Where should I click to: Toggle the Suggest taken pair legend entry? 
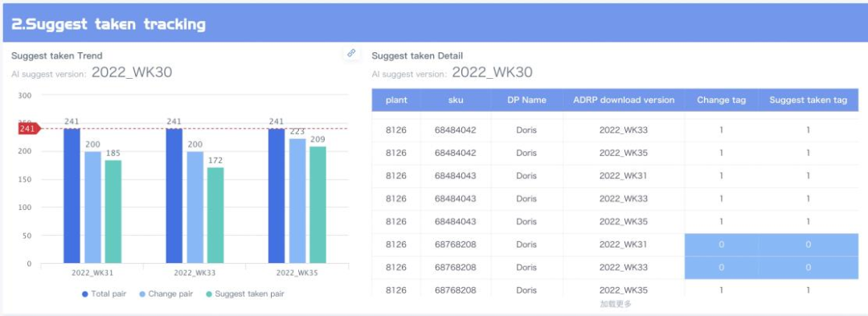coord(244,293)
